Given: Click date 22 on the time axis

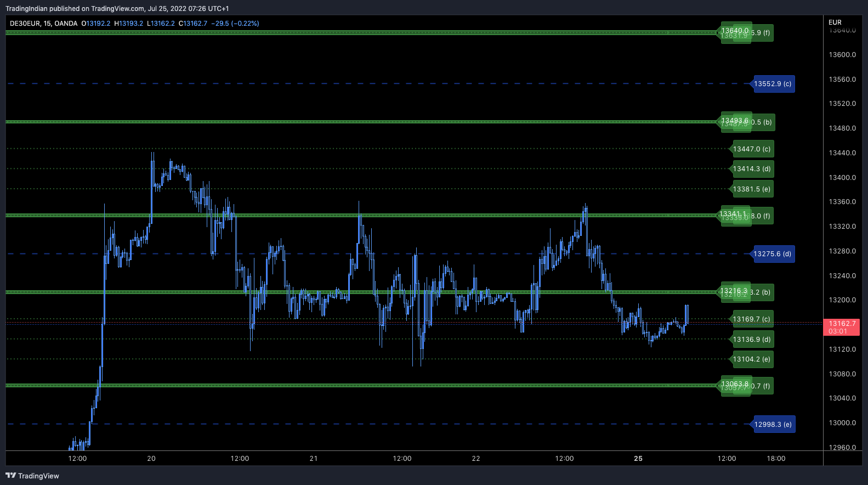Looking at the screenshot, I should coord(476,459).
